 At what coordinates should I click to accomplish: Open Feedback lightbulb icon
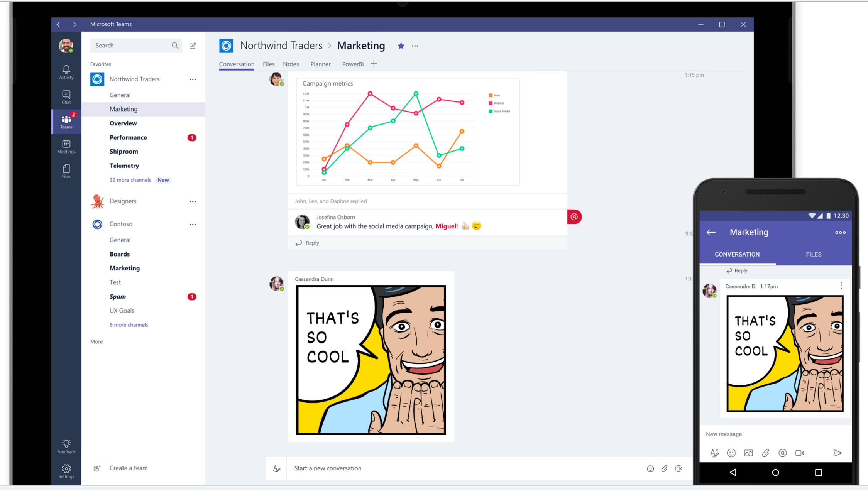pos(66,447)
